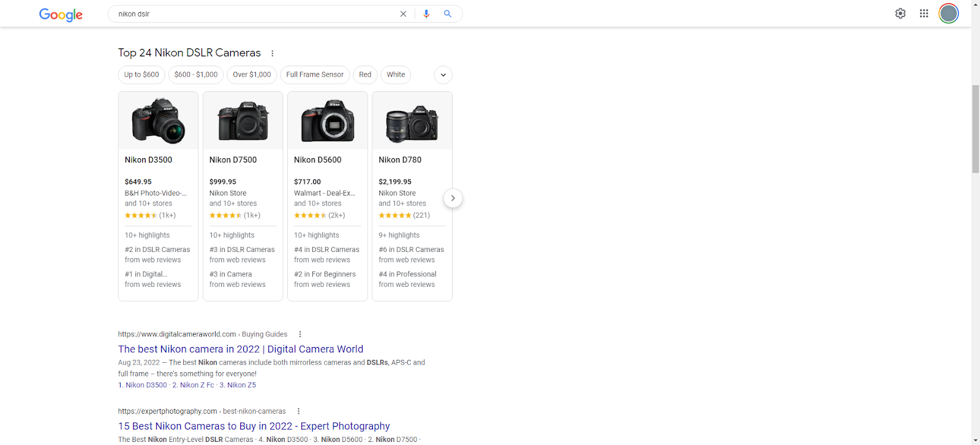The height and width of the screenshot is (445, 980).
Task: Go to Google homepage via logo
Action: [61, 15]
